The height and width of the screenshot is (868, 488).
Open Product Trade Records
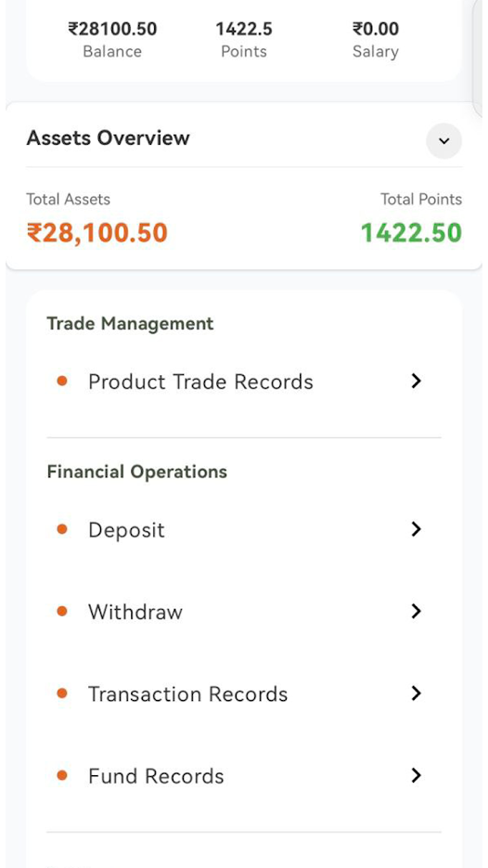point(243,382)
